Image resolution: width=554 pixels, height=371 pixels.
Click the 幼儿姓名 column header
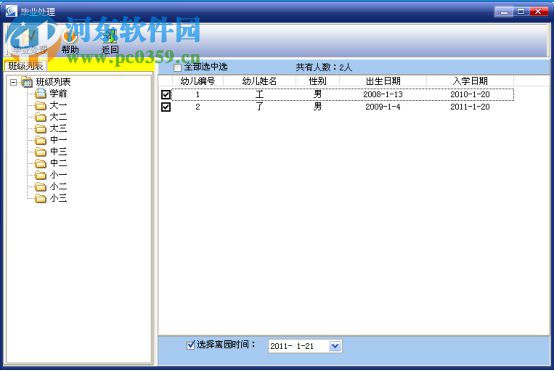click(259, 81)
